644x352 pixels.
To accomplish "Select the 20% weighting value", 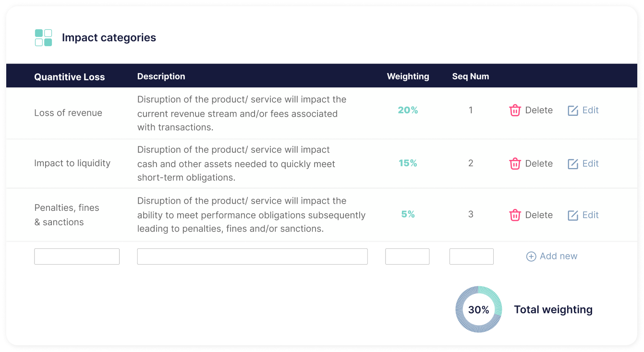I will click(x=407, y=110).
